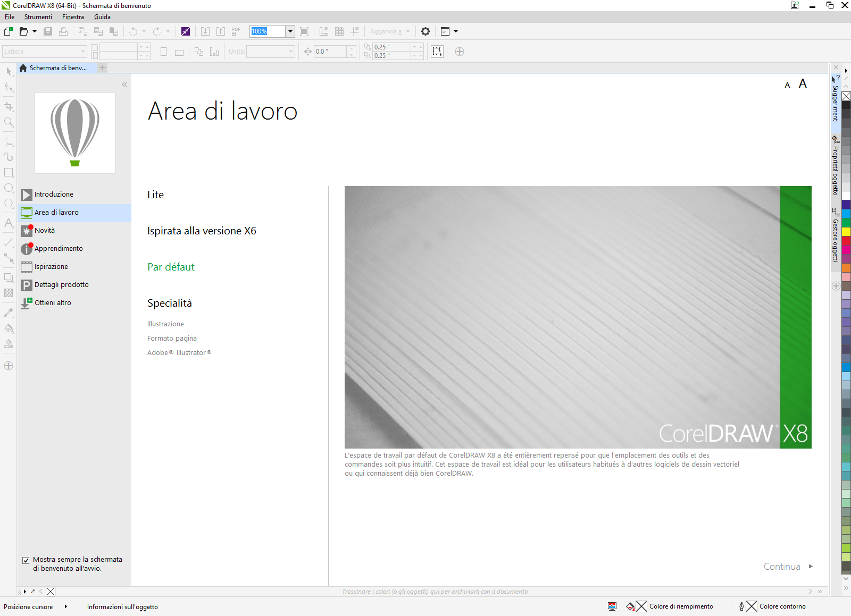This screenshot has width=851, height=616.
Task: Click the smaller text size A
Action: (787, 85)
